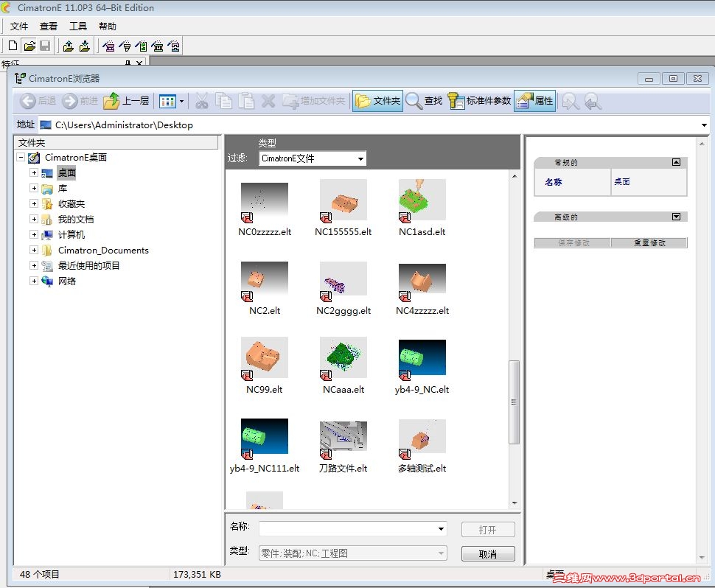Image resolution: width=715 pixels, height=588 pixels.
Task: Click the 取消 button
Action: coord(488,554)
